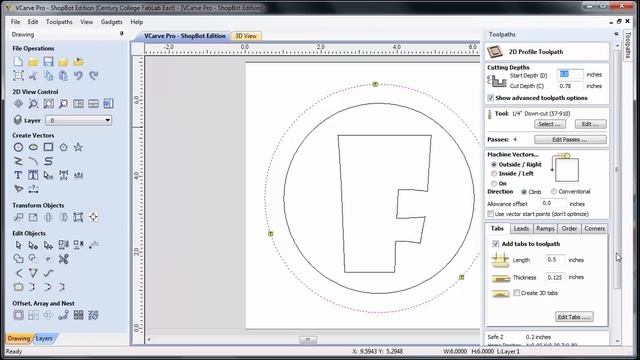The height and width of the screenshot is (360, 640).
Task: Switch to the 3D View tab
Action: 246,36
